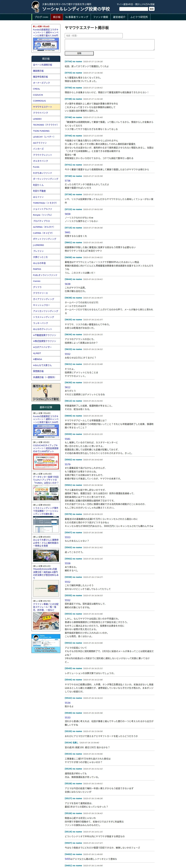
Task: Open the FUELオンラインファンド board
Action: 46,275
